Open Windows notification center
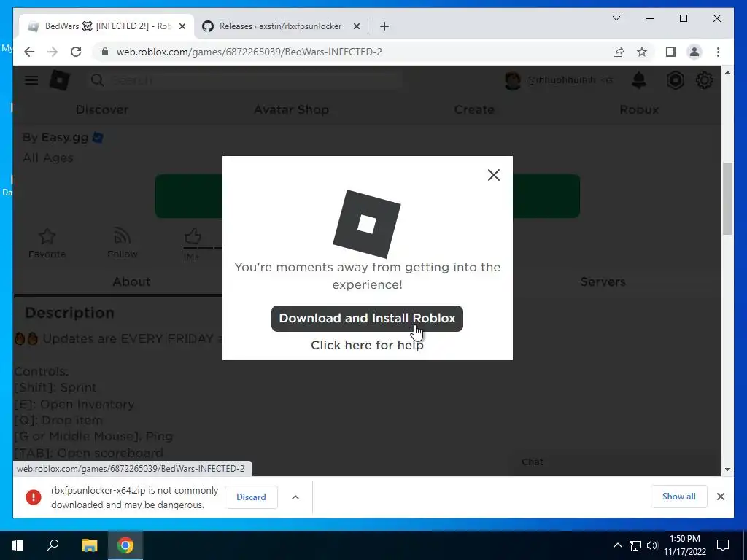 [723, 545]
